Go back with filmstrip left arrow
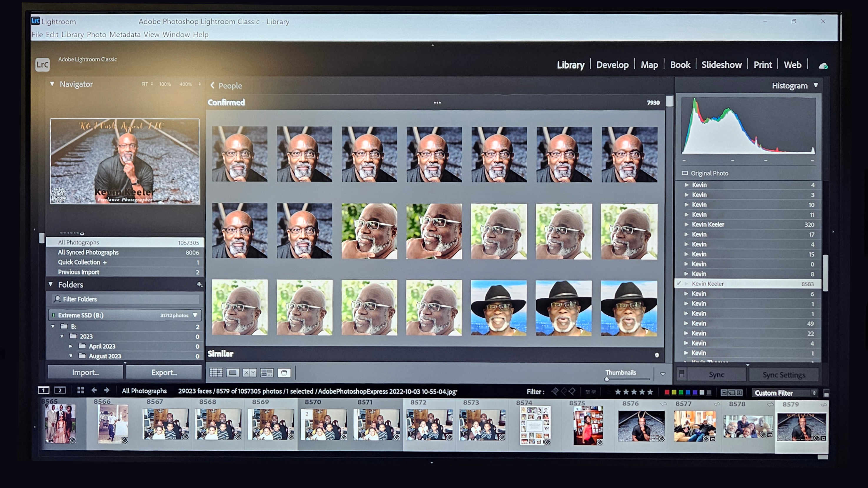 pyautogui.click(x=94, y=390)
